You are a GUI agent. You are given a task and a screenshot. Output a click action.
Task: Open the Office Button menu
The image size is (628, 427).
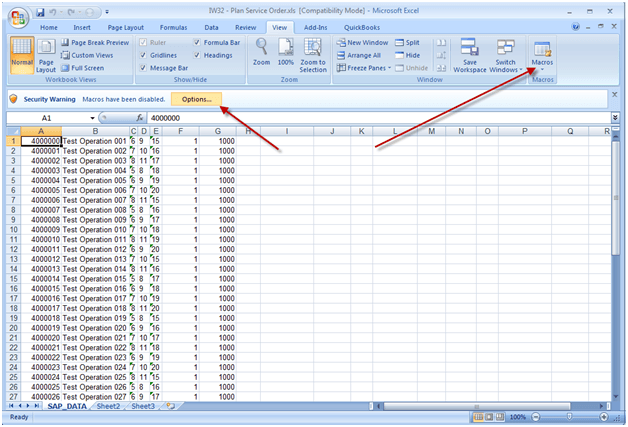[x=18, y=18]
